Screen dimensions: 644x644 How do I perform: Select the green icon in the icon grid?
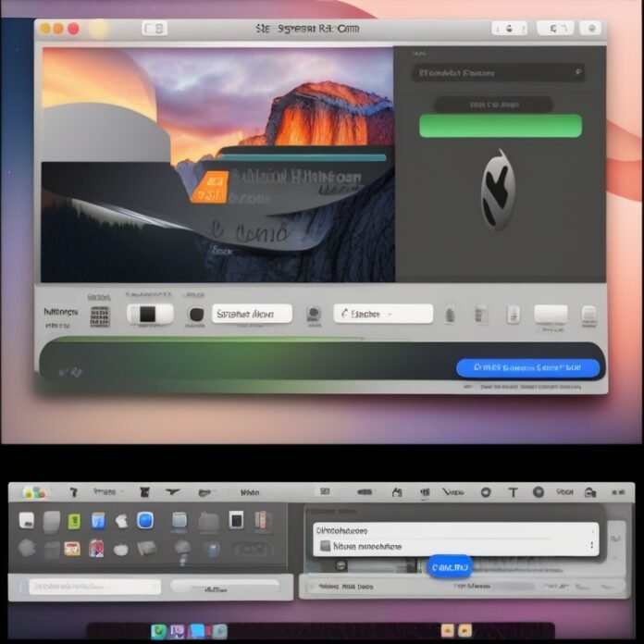[74, 521]
